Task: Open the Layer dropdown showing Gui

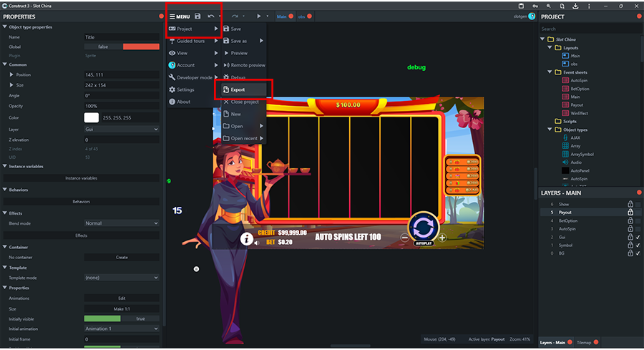Action: point(121,130)
